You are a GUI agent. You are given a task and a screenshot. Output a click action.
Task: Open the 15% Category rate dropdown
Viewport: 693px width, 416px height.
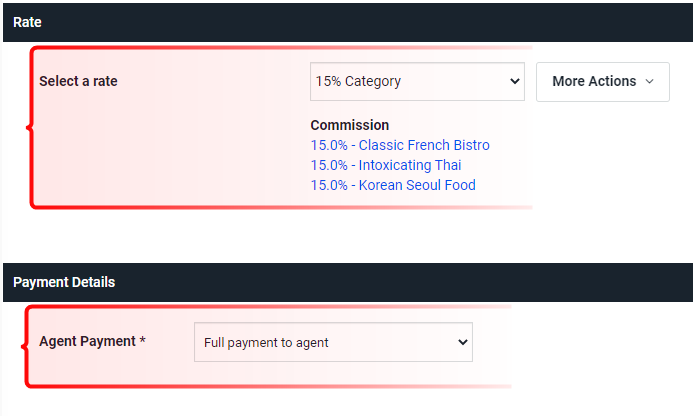pos(417,81)
